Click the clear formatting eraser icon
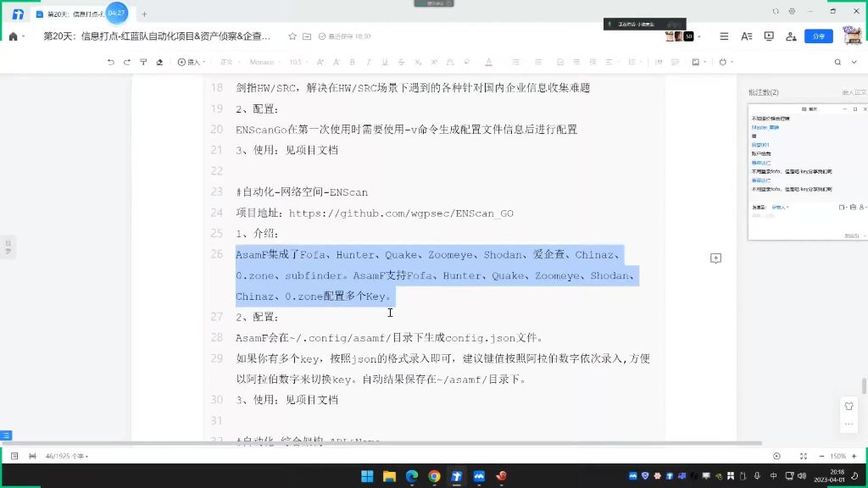Viewport: 868px width, 488px height. click(159, 62)
